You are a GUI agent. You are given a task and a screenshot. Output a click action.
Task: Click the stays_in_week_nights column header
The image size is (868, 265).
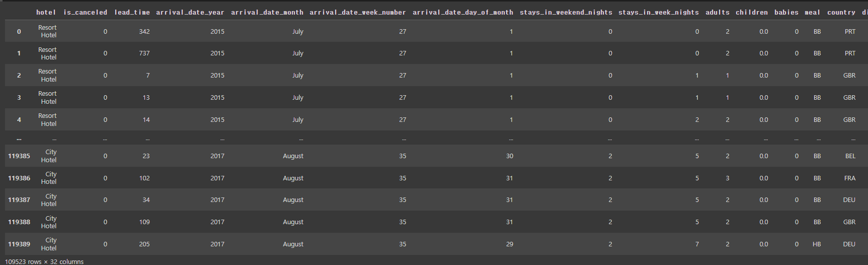tap(659, 12)
